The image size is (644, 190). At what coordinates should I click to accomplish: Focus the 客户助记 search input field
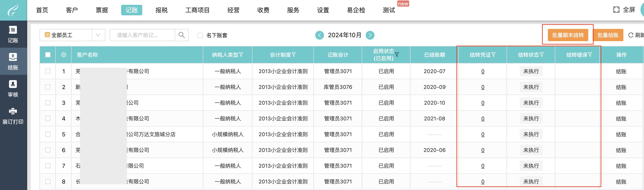pyautogui.click(x=142, y=35)
